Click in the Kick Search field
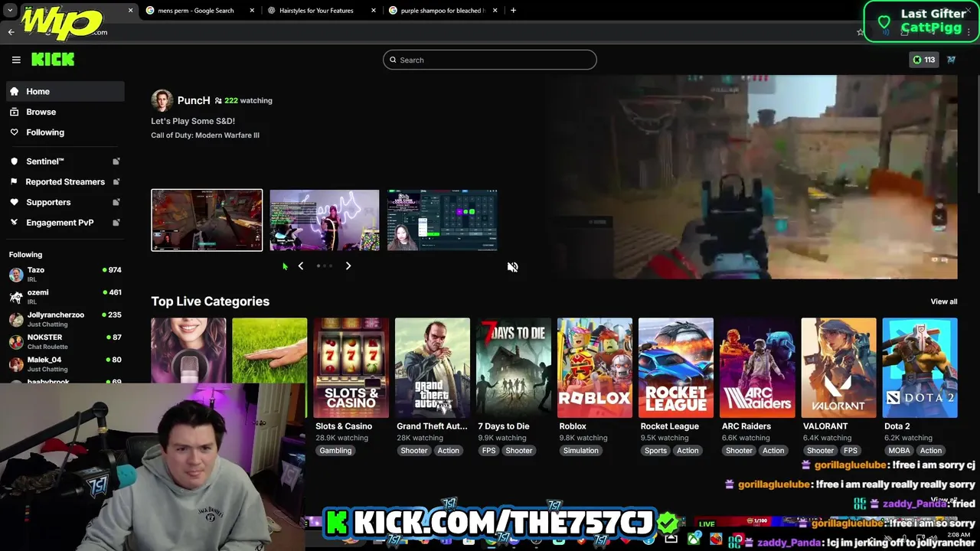 click(x=490, y=60)
